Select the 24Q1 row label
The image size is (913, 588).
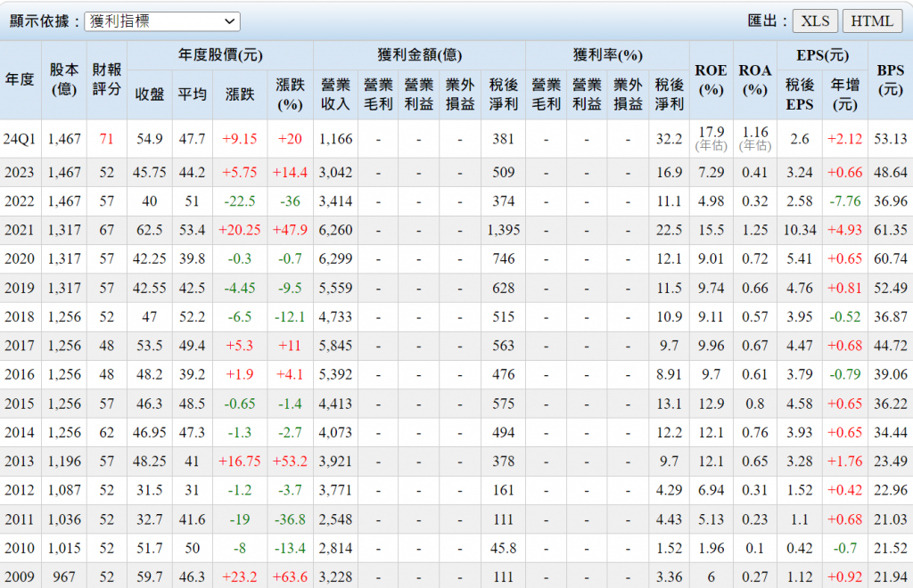[21, 139]
